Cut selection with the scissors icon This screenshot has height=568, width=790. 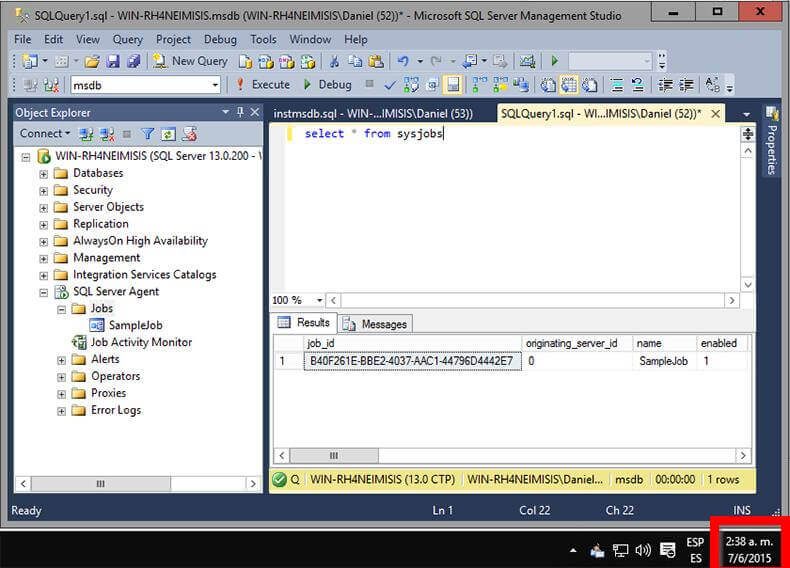point(334,61)
